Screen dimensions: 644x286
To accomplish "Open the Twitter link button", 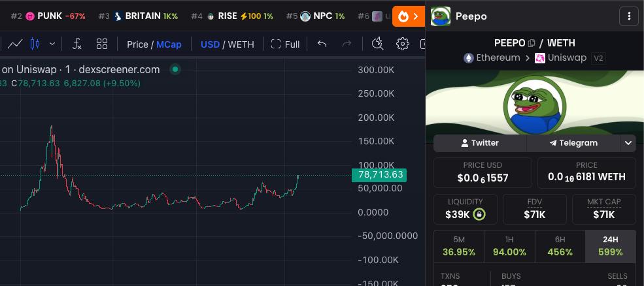I will click(x=480, y=143).
